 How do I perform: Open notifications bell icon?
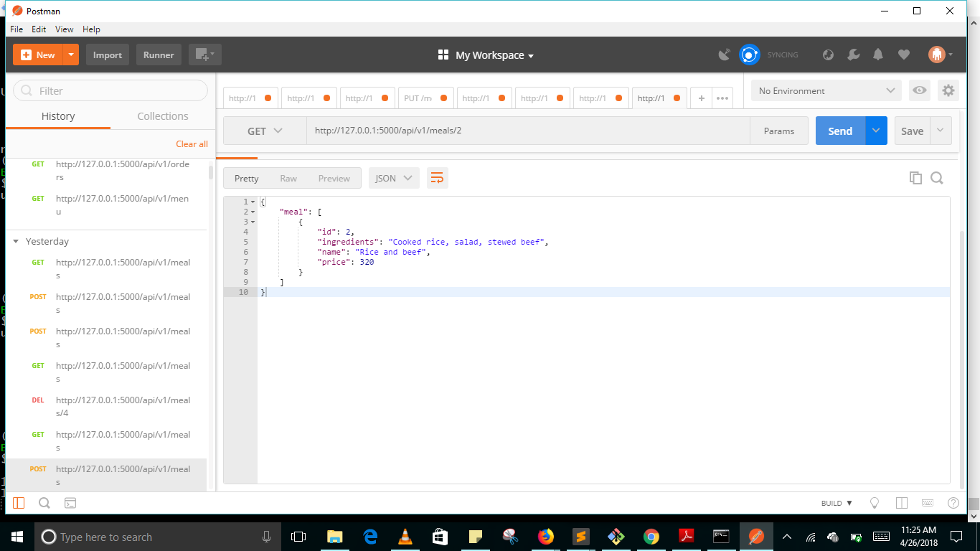(878, 55)
